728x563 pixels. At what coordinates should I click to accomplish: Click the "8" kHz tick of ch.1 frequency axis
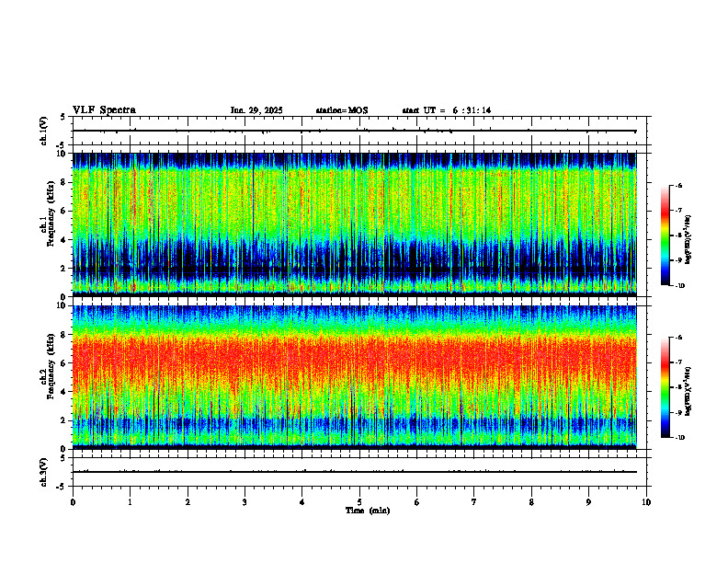64,182
